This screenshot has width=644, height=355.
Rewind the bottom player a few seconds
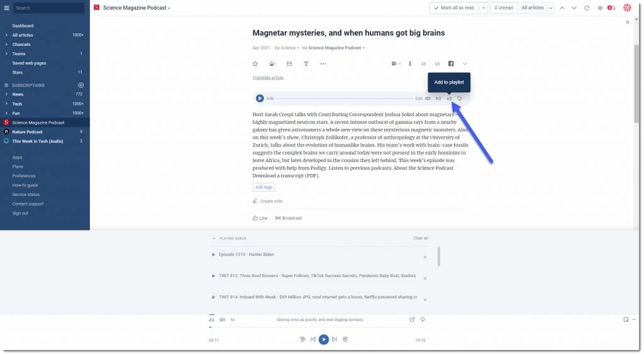pyautogui.click(x=303, y=339)
